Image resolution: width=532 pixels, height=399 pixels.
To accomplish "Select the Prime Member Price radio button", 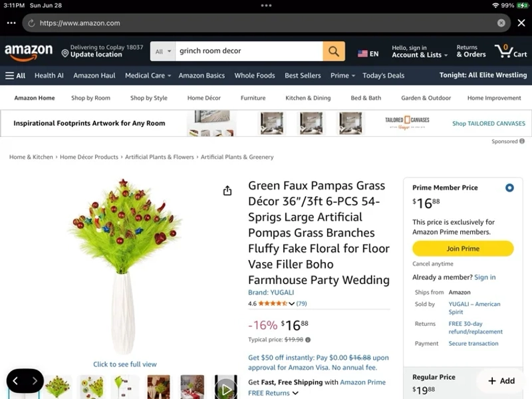I will [509, 188].
